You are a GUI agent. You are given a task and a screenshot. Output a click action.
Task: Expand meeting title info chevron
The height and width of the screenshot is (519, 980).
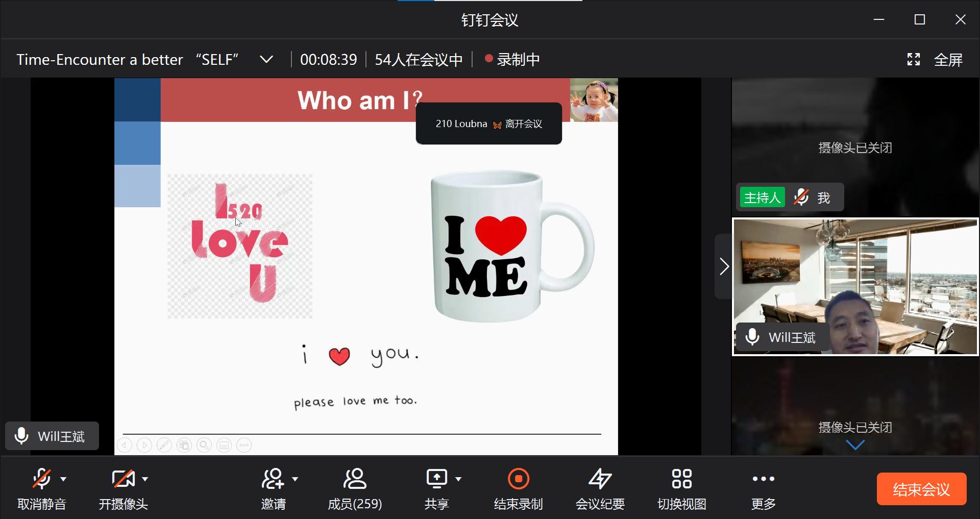266,60
